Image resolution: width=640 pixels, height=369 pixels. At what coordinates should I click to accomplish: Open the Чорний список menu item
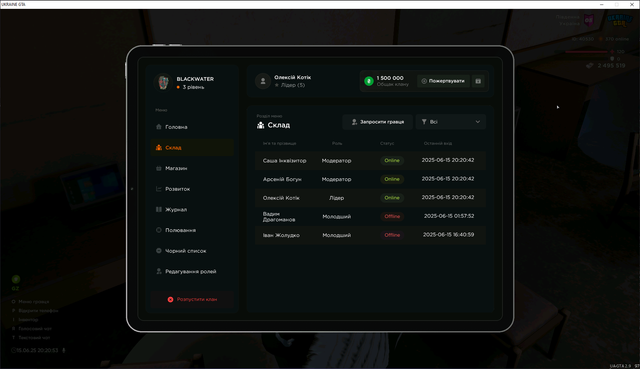tap(192, 251)
